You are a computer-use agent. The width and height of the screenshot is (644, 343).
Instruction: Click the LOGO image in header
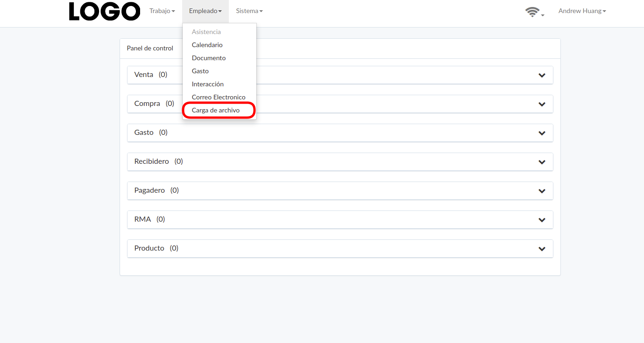(x=105, y=11)
